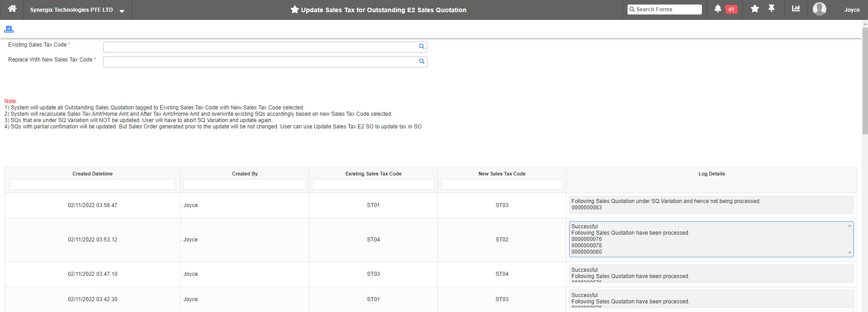Open Replace With New Sales Tax Code lookup
Screen dimensions: 868x312
[x=422, y=61]
